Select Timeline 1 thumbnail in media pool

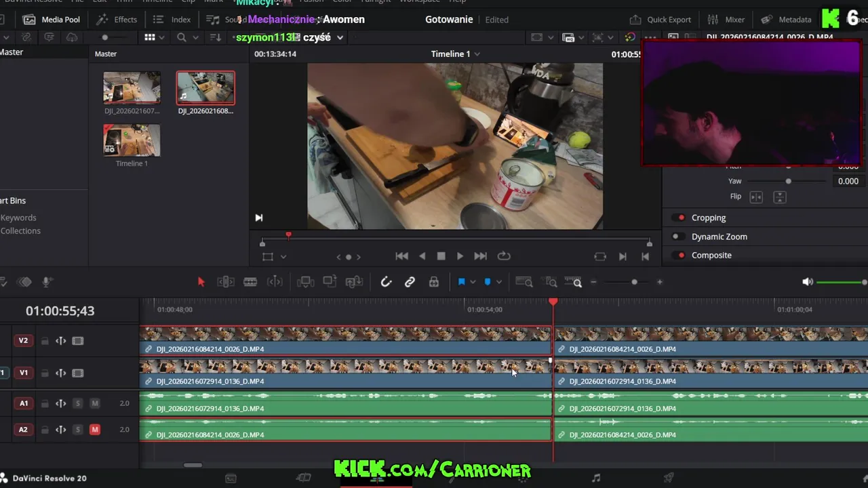coord(132,140)
